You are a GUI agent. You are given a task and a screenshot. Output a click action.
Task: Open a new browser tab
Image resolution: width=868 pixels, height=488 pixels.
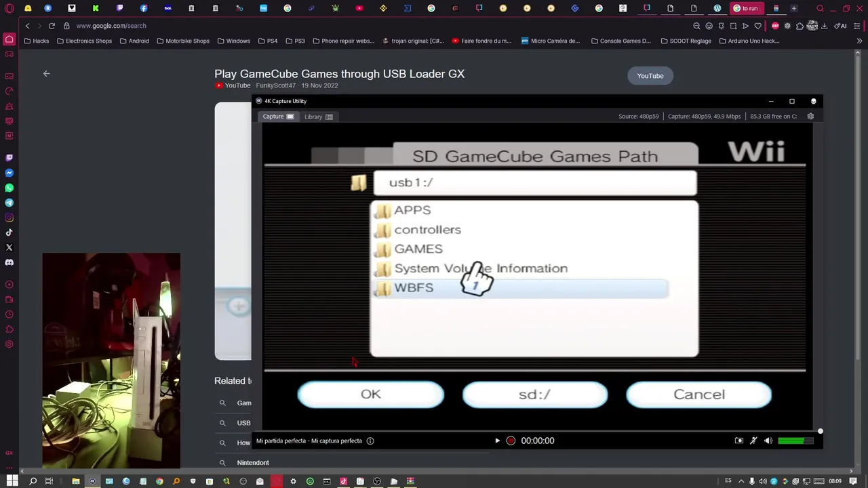tap(794, 8)
